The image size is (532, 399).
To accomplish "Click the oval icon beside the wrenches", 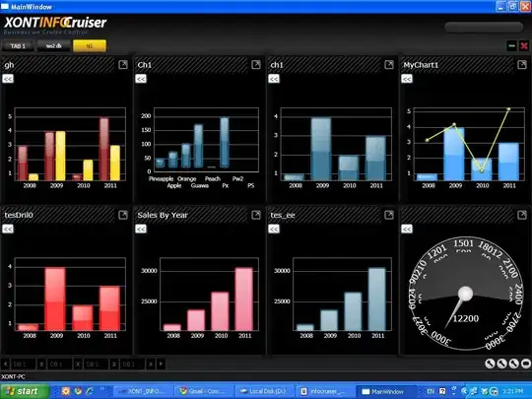I will click(525, 364).
